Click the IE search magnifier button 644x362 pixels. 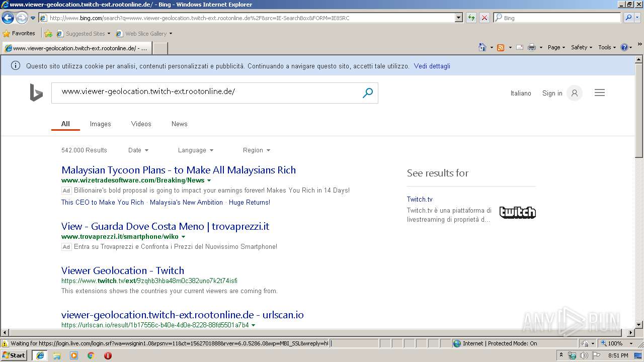click(628, 18)
